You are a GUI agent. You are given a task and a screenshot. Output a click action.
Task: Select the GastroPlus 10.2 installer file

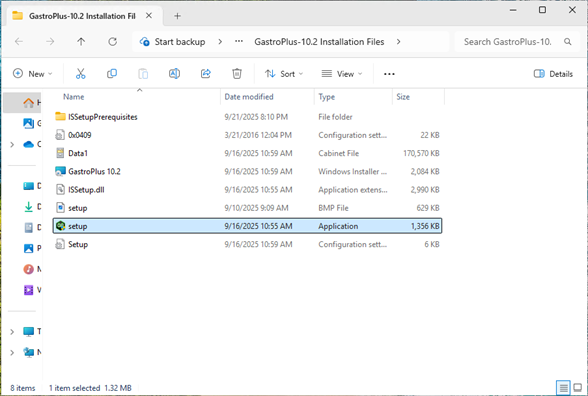coord(248,171)
